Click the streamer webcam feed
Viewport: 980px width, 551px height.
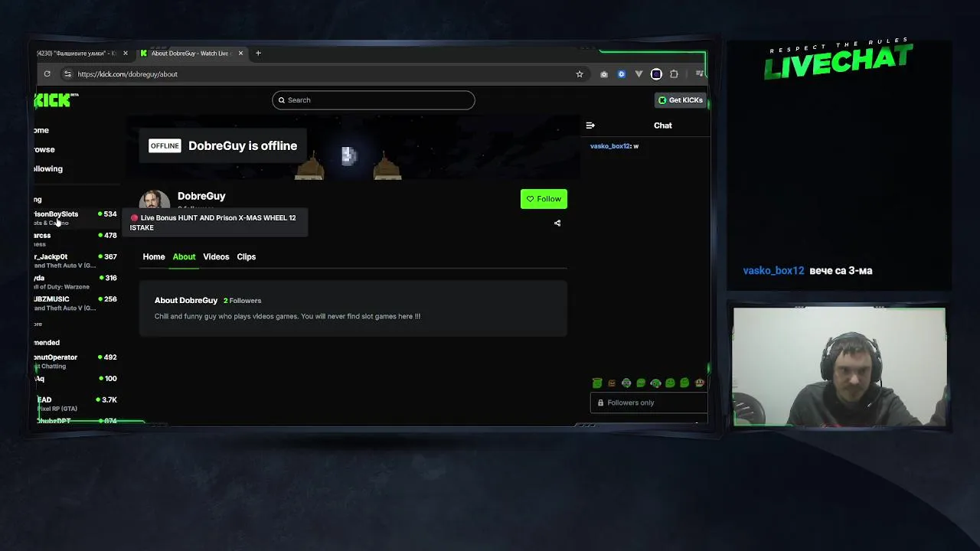click(839, 367)
